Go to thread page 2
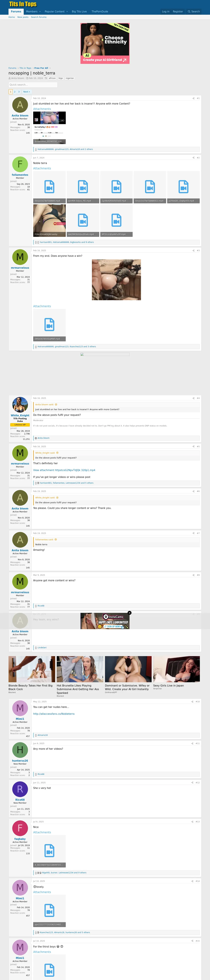The height and width of the screenshot is (980, 210). [x=15, y=92]
